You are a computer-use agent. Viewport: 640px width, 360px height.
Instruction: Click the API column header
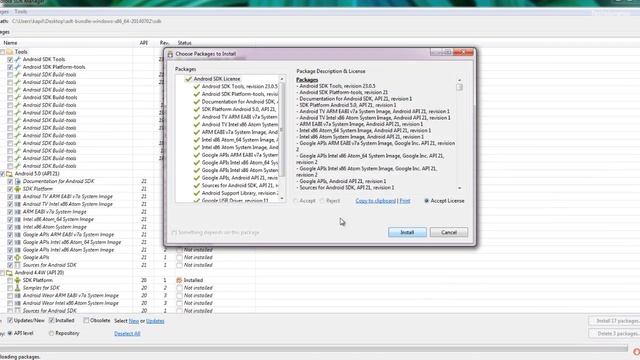point(144,43)
